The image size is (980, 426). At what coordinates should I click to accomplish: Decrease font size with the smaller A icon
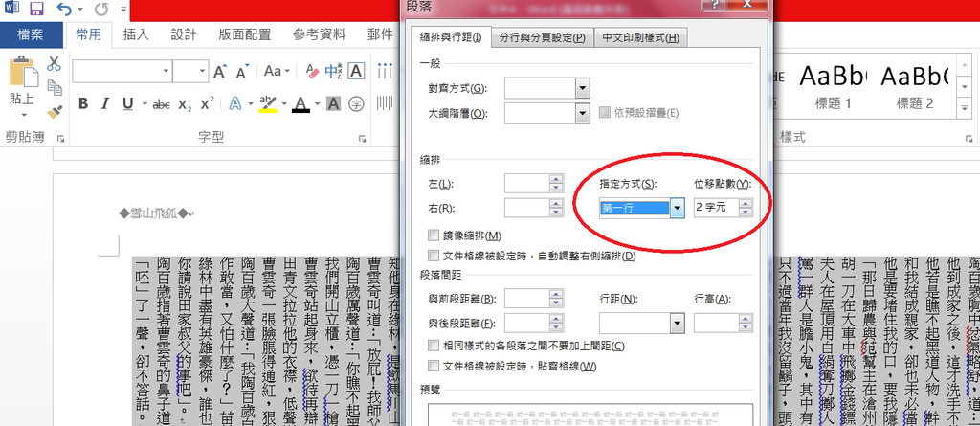coord(242,71)
